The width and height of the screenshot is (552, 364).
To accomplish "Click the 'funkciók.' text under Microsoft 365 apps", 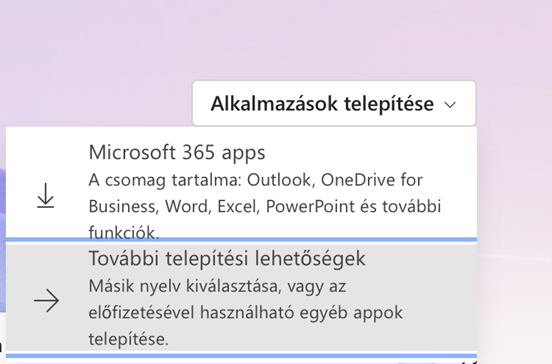I will (x=124, y=232).
